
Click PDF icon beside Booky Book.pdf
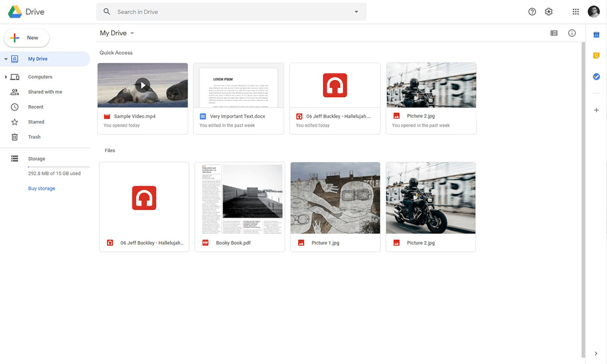[205, 243]
